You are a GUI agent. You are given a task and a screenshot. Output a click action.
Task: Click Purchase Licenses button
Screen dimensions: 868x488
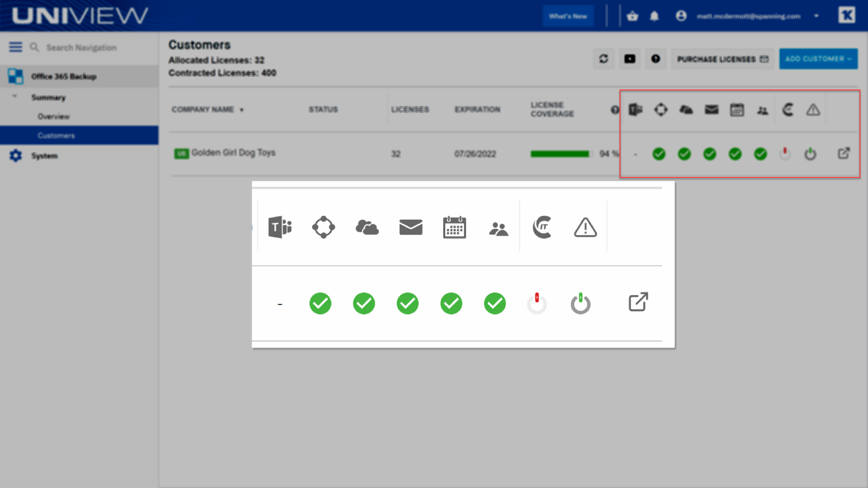[x=723, y=59]
